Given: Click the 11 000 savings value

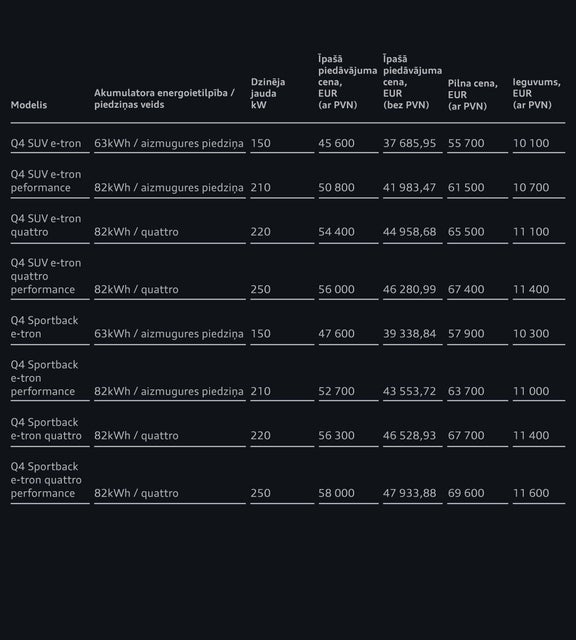Looking at the screenshot, I should [x=531, y=391].
